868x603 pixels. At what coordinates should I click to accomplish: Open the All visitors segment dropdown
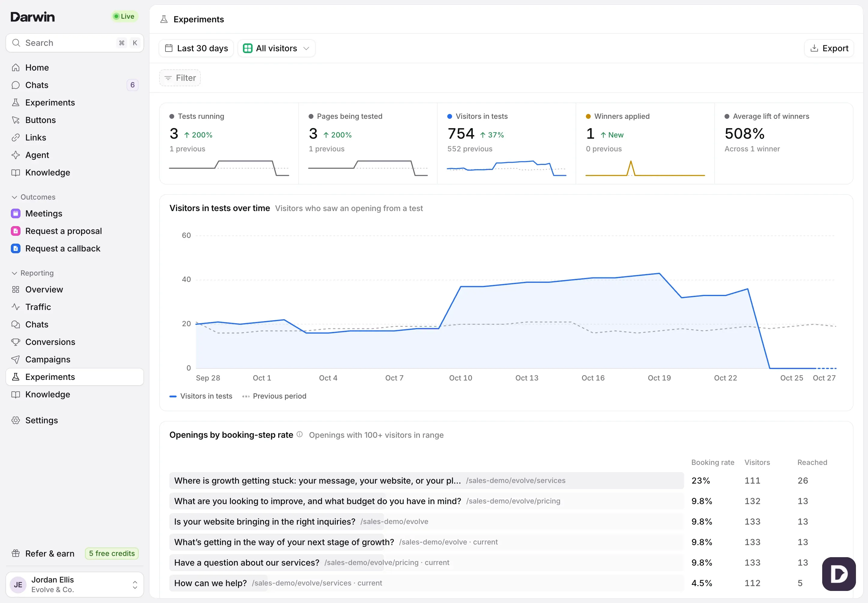click(276, 48)
